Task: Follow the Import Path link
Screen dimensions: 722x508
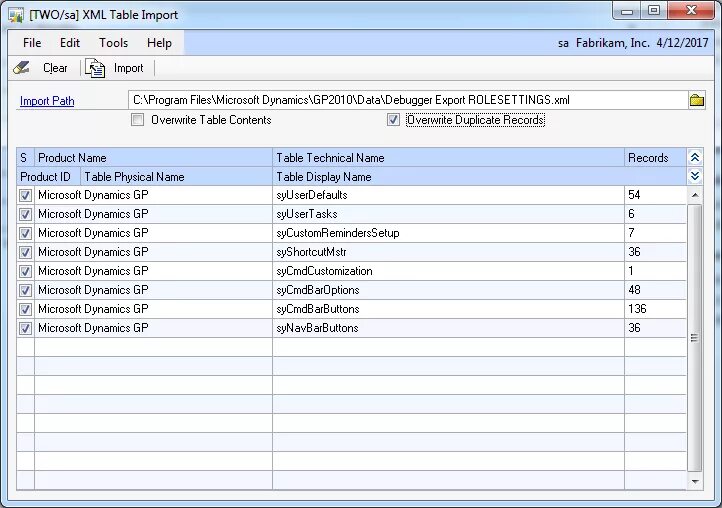Action: pyautogui.click(x=47, y=101)
